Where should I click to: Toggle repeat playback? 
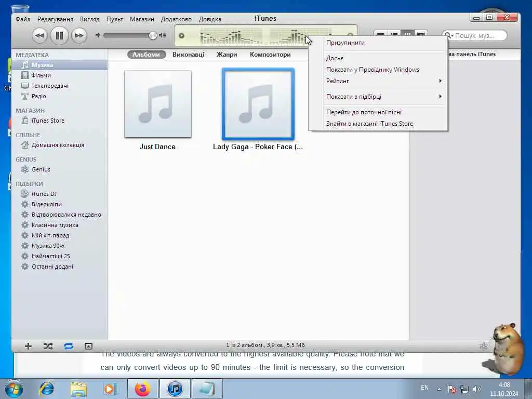coord(68,346)
